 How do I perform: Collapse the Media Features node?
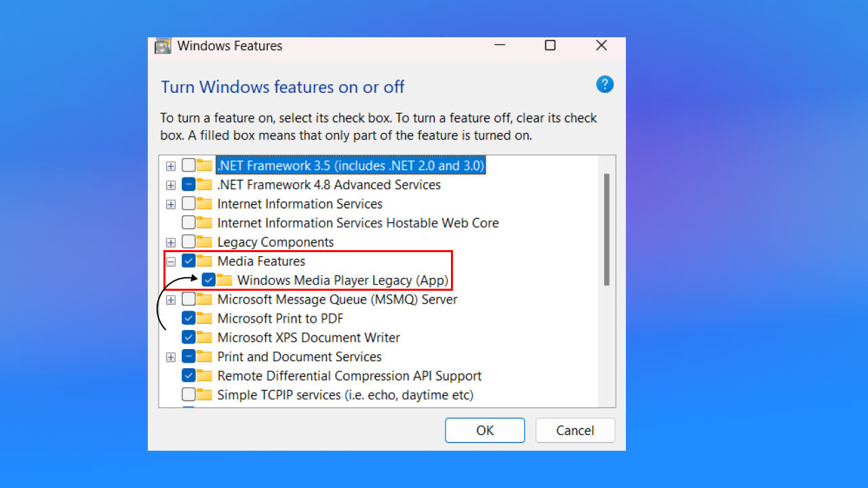click(171, 262)
